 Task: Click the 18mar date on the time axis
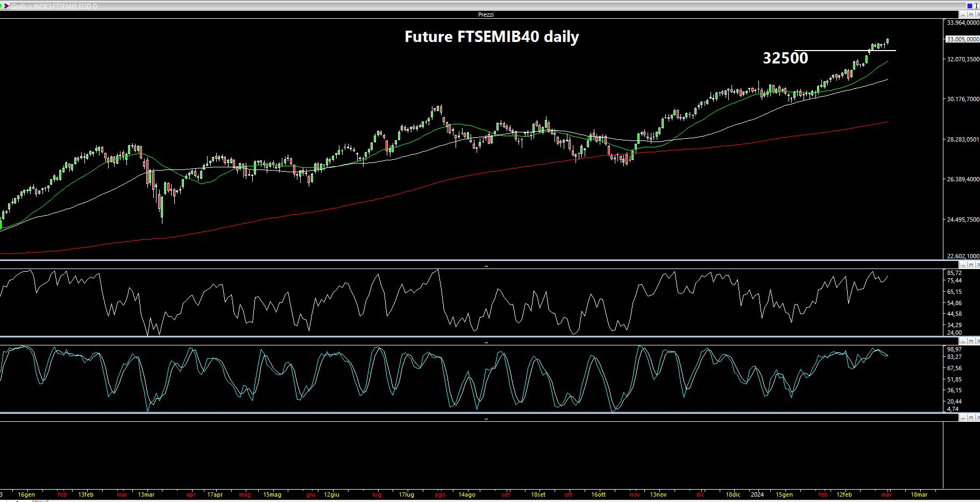[919, 494]
